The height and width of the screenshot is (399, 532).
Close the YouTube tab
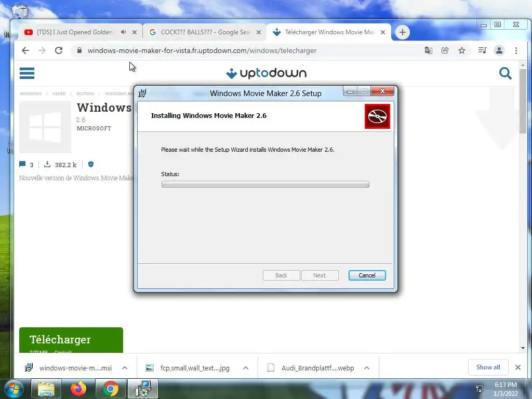(135, 32)
